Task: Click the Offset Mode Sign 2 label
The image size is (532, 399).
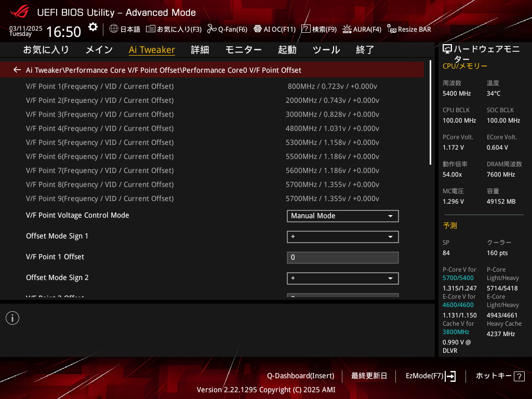Action: pos(57,277)
